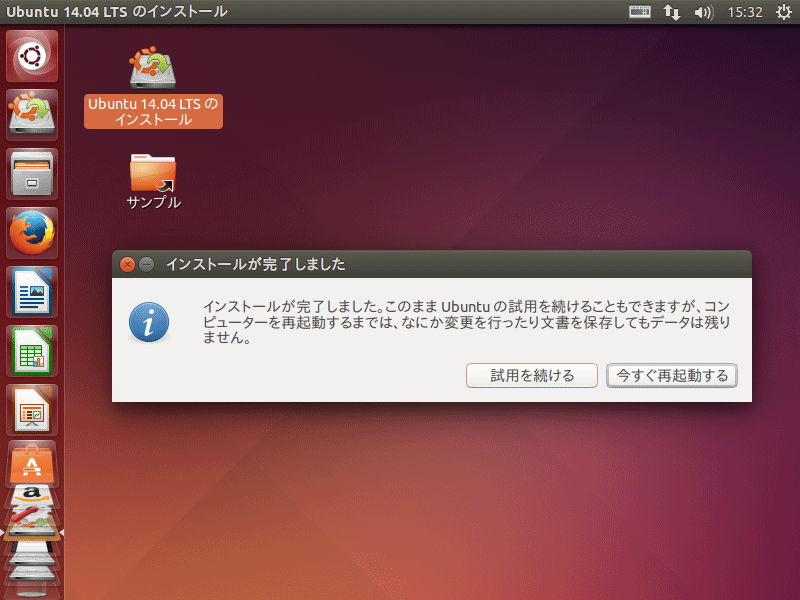Click the blue info icon in dialog
Viewport: 800px width, 600px height.
pos(148,322)
